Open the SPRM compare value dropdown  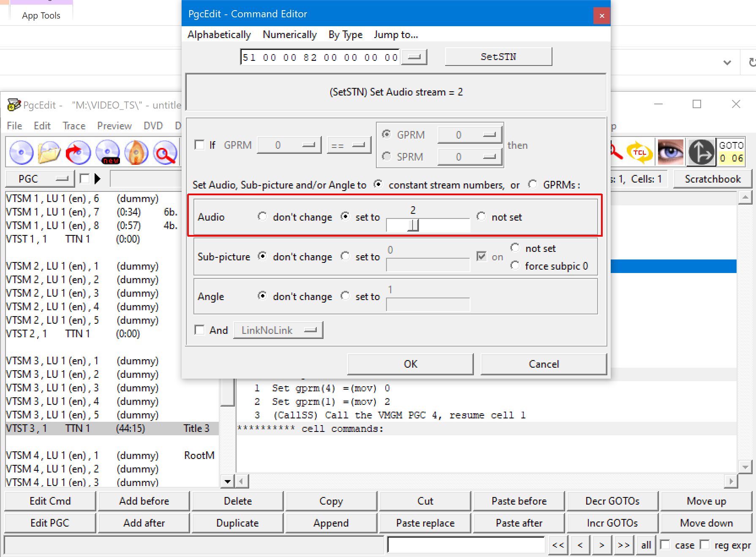point(470,157)
